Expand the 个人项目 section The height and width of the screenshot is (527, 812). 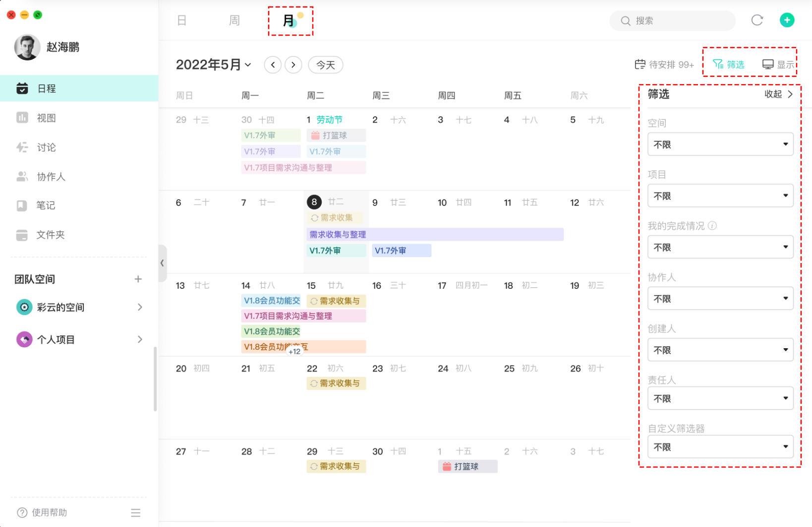[x=140, y=339]
